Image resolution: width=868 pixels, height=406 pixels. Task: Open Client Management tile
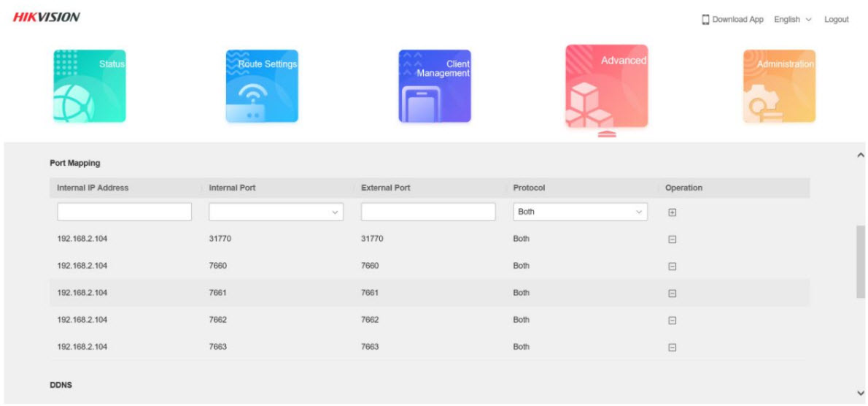point(435,86)
